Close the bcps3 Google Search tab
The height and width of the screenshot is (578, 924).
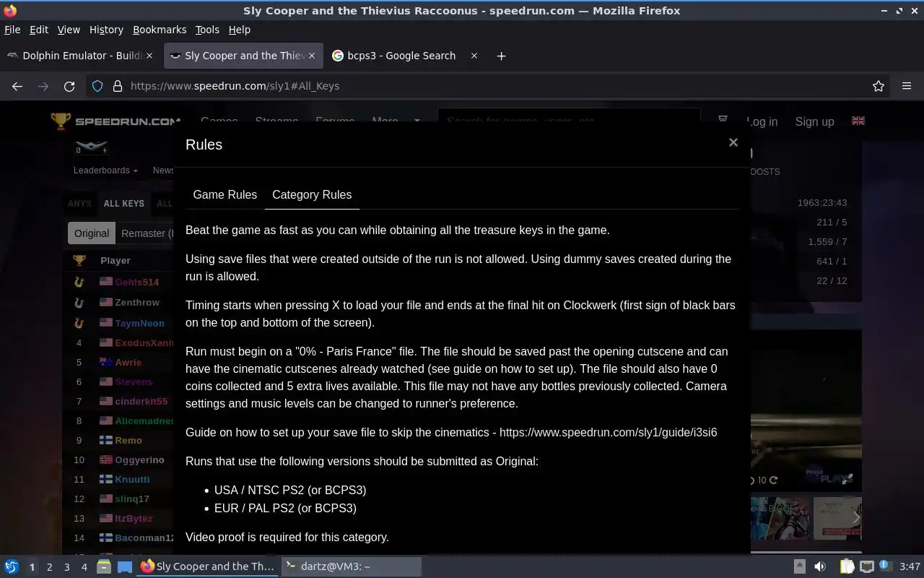click(474, 56)
